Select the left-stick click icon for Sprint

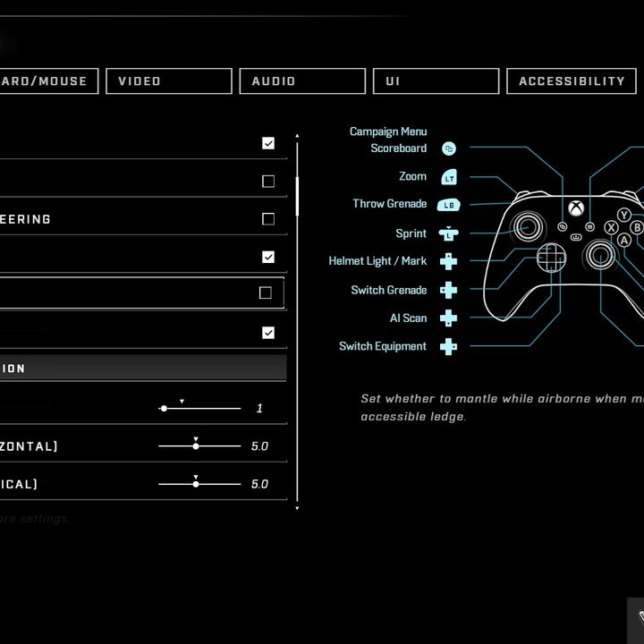click(448, 233)
